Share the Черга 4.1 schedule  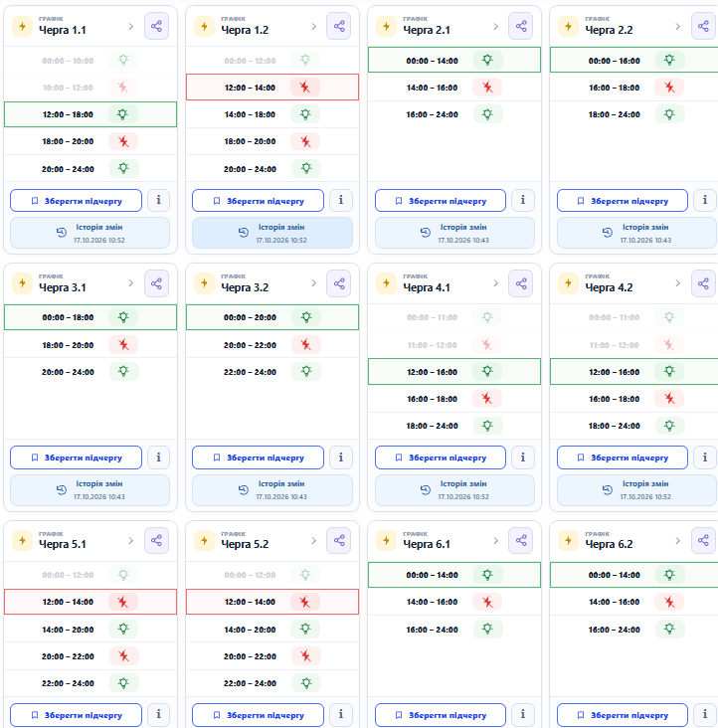pos(521,283)
